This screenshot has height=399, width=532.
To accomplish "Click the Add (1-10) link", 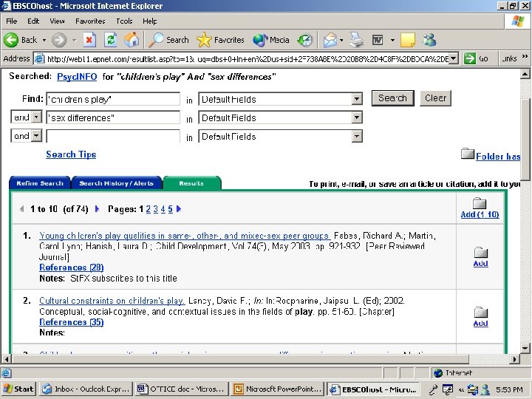I will tap(480, 214).
